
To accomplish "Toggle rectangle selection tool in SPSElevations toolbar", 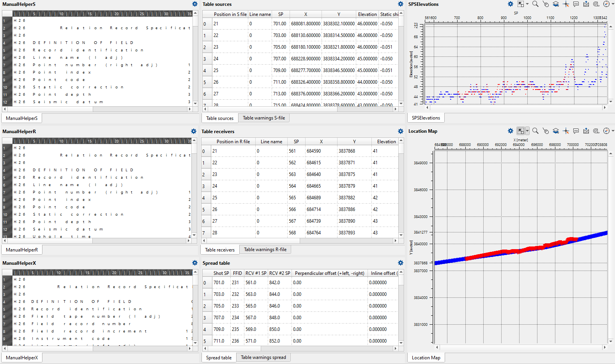I will pos(521,4).
